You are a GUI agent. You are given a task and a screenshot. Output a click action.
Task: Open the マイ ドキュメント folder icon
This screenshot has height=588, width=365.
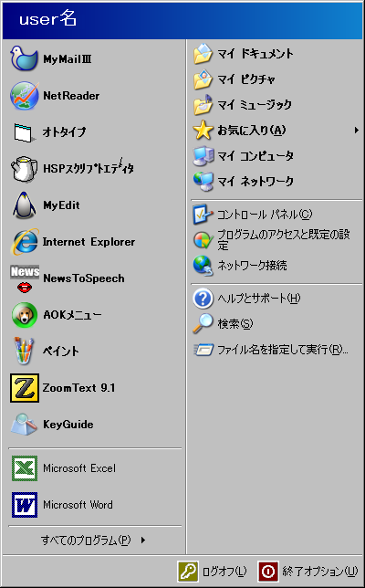[x=203, y=54]
